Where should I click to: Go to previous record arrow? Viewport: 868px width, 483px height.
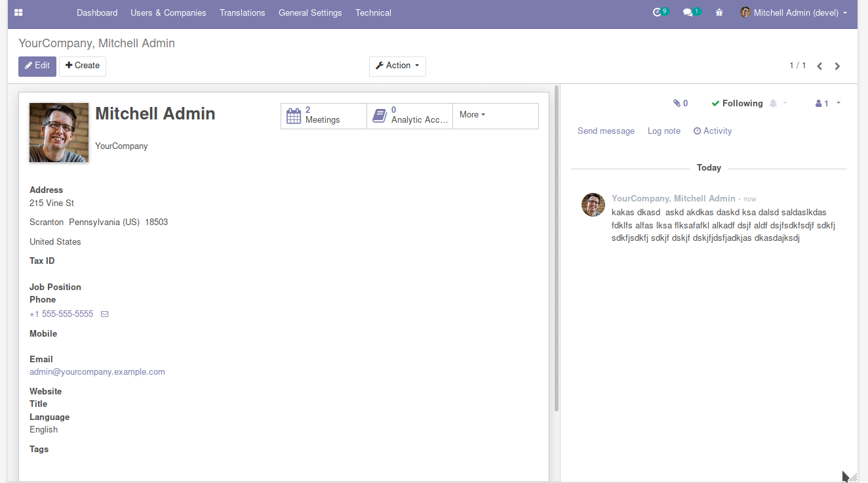click(x=819, y=66)
